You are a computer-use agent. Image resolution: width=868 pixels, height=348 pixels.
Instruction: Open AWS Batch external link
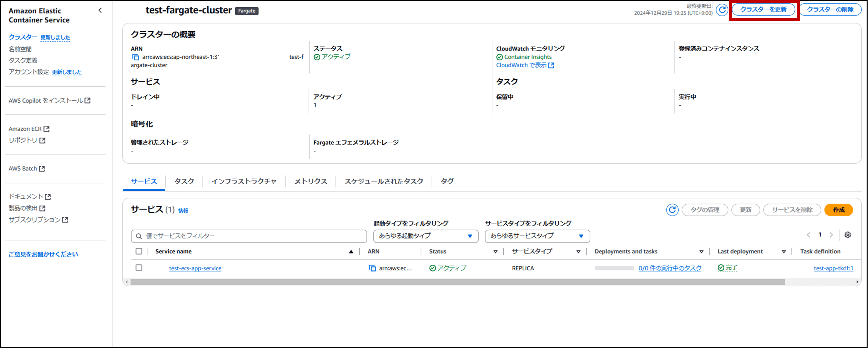click(x=27, y=168)
